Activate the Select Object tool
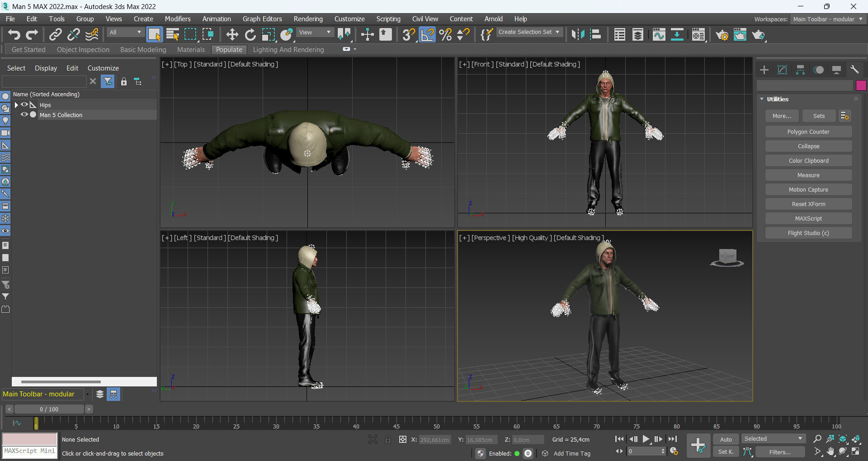The height and width of the screenshot is (461, 868). point(154,35)
